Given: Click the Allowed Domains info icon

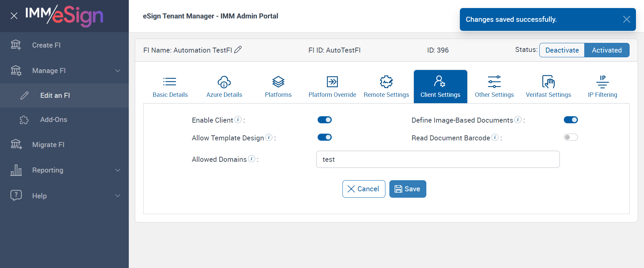Looking at the screenshot, I should tap(252, 159).
